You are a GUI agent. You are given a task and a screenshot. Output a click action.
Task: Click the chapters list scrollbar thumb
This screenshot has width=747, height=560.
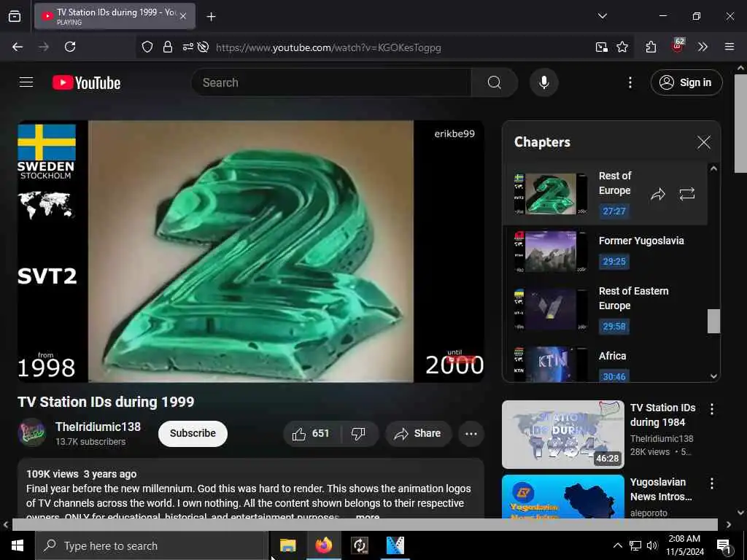(713, 322)
